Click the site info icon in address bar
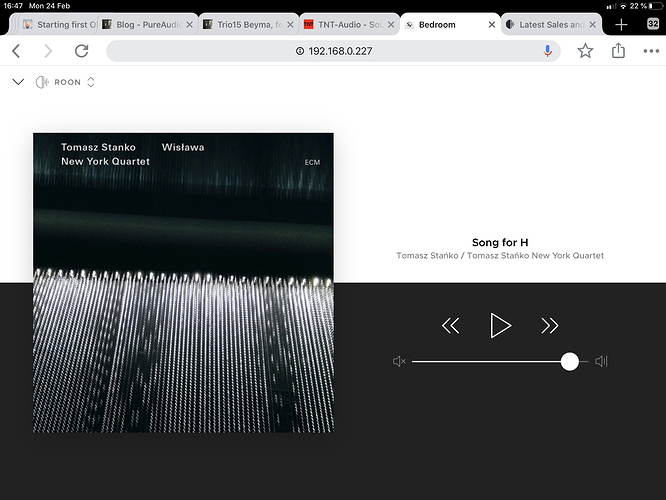Screen dimensions: 666x500 coord(300,51)
